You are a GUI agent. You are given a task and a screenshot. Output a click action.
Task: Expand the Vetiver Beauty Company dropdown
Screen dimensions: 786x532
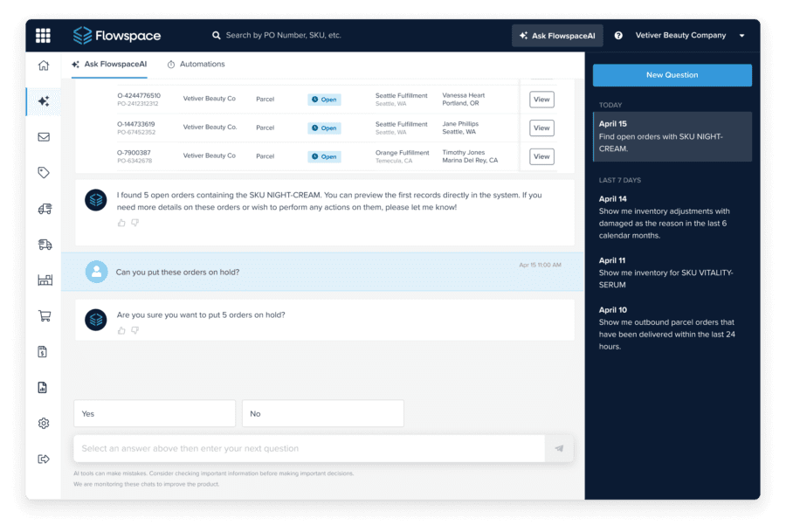(741, 35)
